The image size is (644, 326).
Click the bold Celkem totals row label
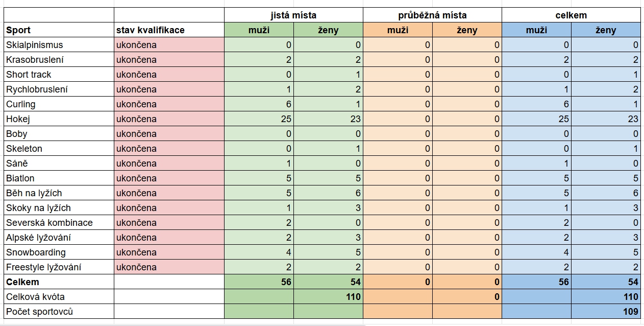click(x=59, y=282)
